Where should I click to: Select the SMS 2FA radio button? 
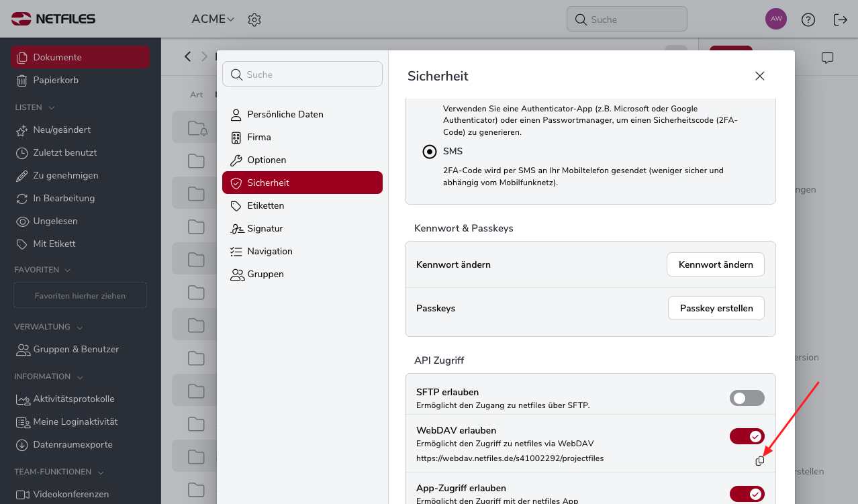[430, 152]
